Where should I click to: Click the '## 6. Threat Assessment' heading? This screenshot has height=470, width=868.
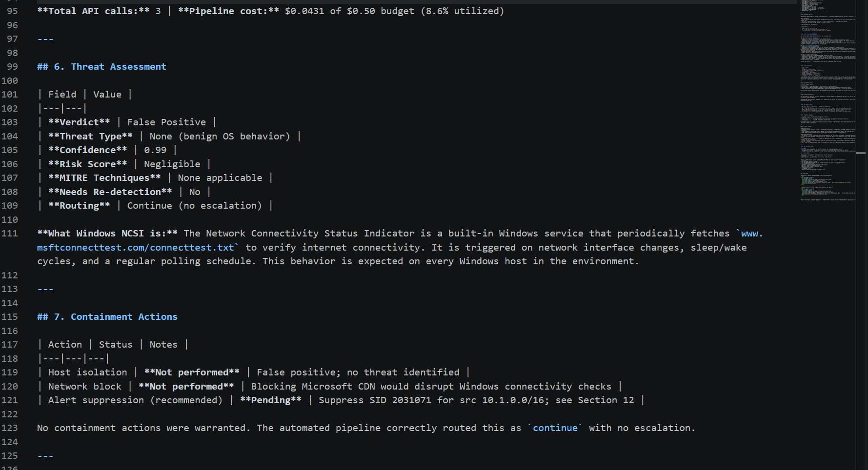101,67
